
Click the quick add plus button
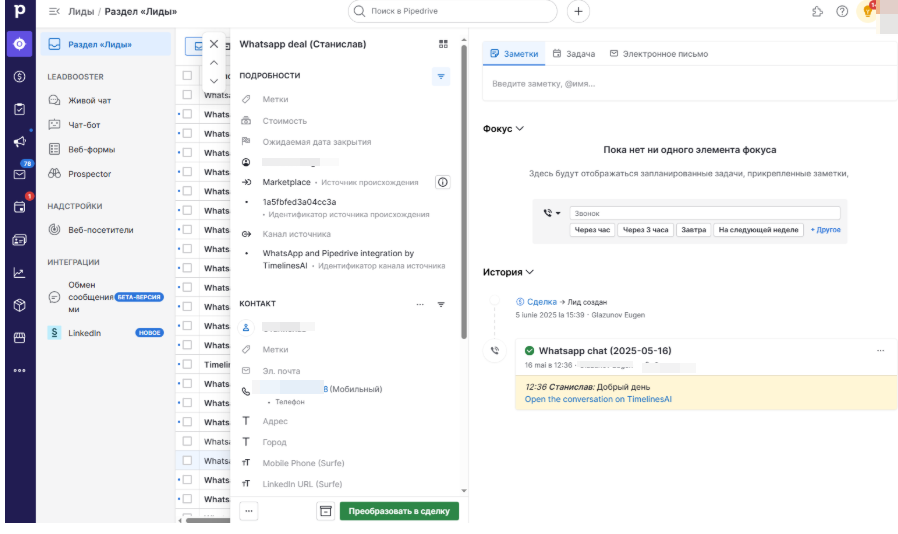[x=578, y=11]
